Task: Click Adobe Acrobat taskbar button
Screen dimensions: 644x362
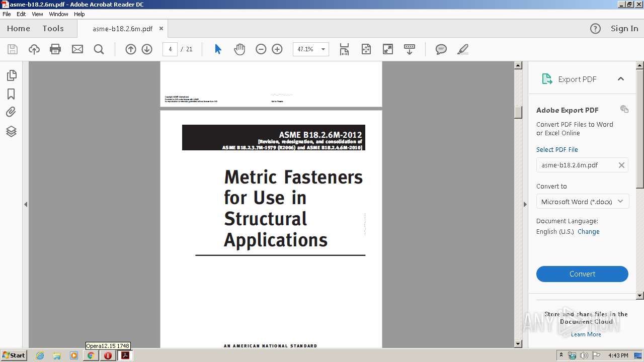Action: point(125,355)
